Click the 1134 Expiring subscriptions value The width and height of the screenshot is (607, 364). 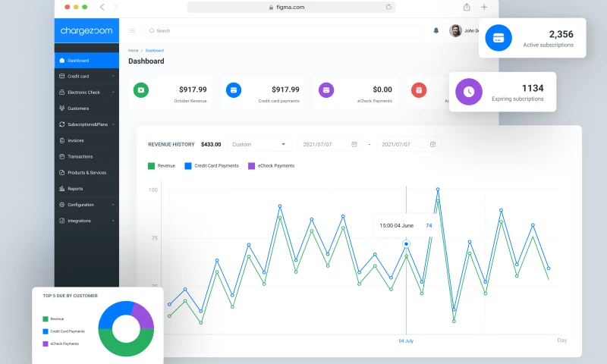click(533, 88)
